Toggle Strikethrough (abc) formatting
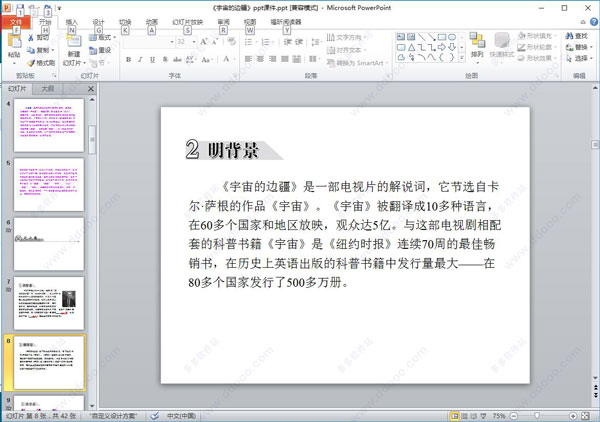 coord(177,59)
